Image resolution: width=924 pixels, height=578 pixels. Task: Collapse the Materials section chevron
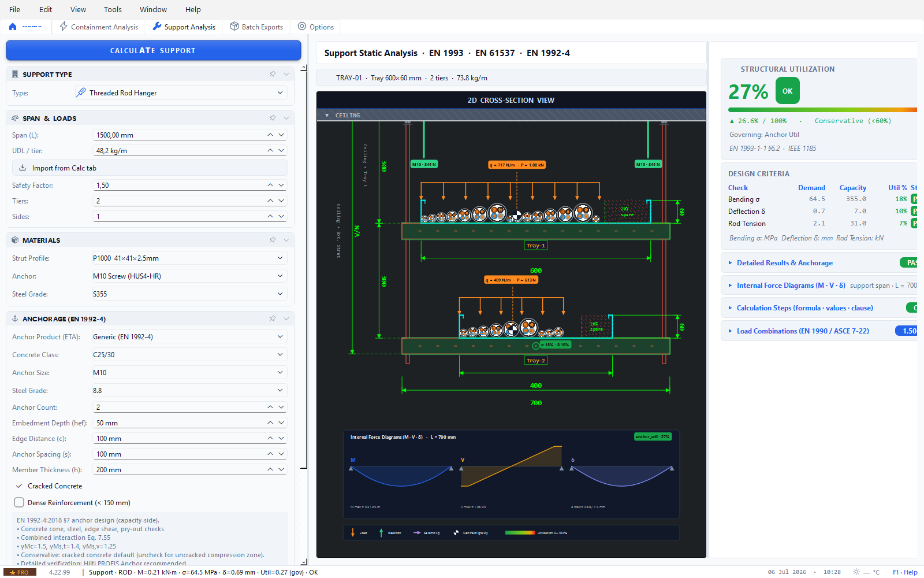pyautogui.click(x=286, y=240)
